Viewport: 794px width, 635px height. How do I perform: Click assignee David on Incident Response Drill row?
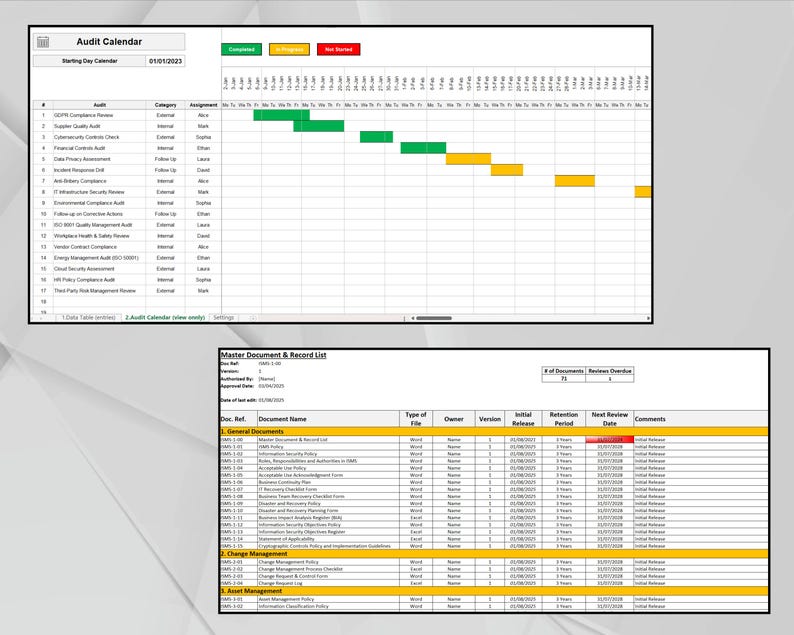203,170
